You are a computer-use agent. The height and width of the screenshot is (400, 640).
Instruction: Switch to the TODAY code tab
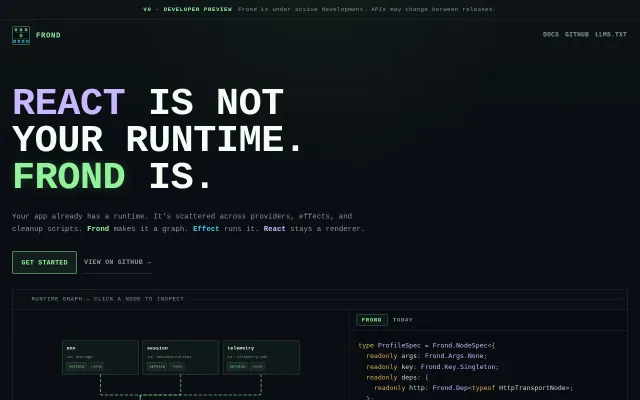tap(402, 320)
